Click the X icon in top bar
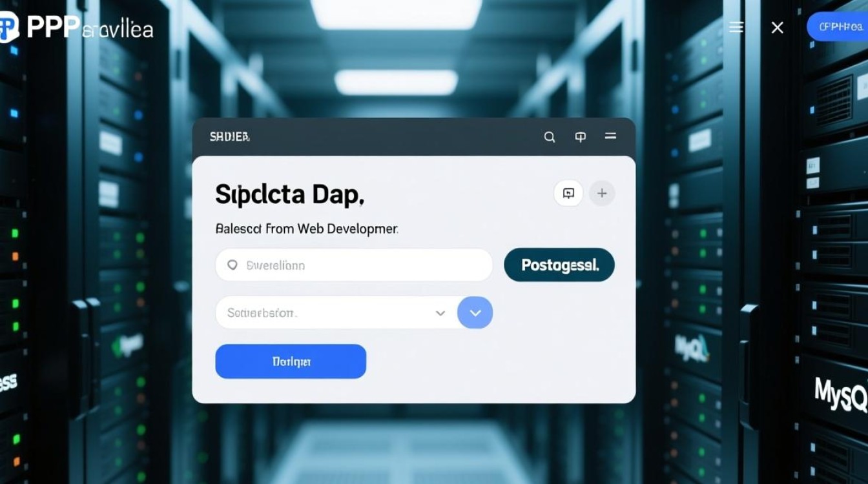The image size is (868, 484). pyautogui.click(x=778, y=28)
